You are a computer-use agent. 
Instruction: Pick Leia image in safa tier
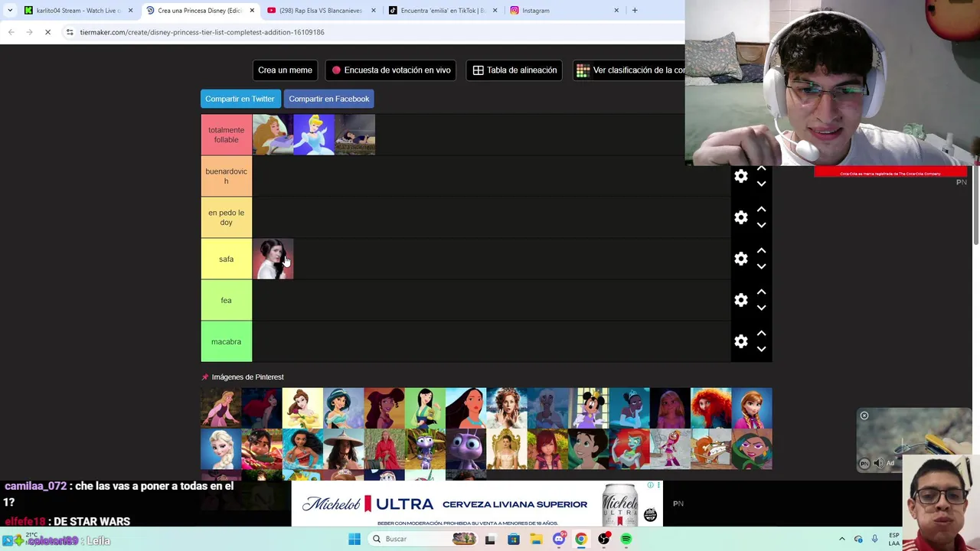[273, 259]
